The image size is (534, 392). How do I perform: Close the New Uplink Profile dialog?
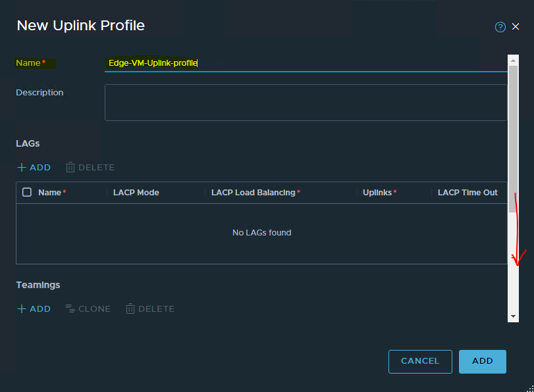click(x=516, y=26)
